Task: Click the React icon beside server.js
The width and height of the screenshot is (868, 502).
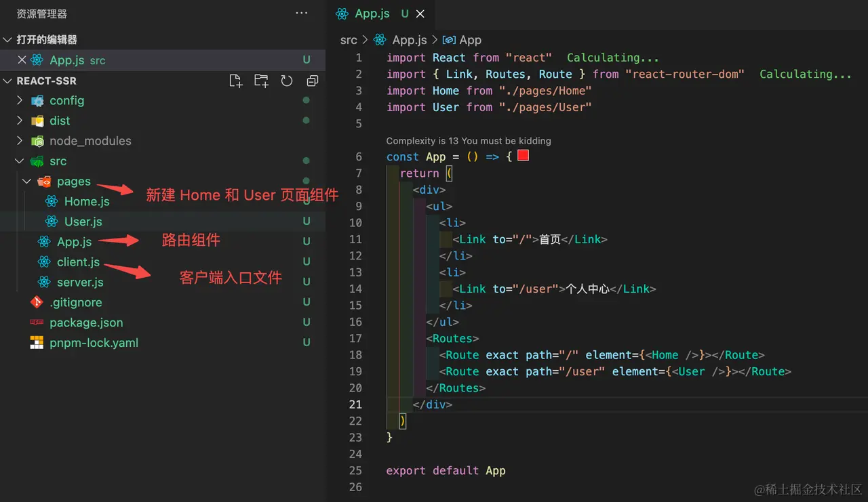Action: point(44,282)
